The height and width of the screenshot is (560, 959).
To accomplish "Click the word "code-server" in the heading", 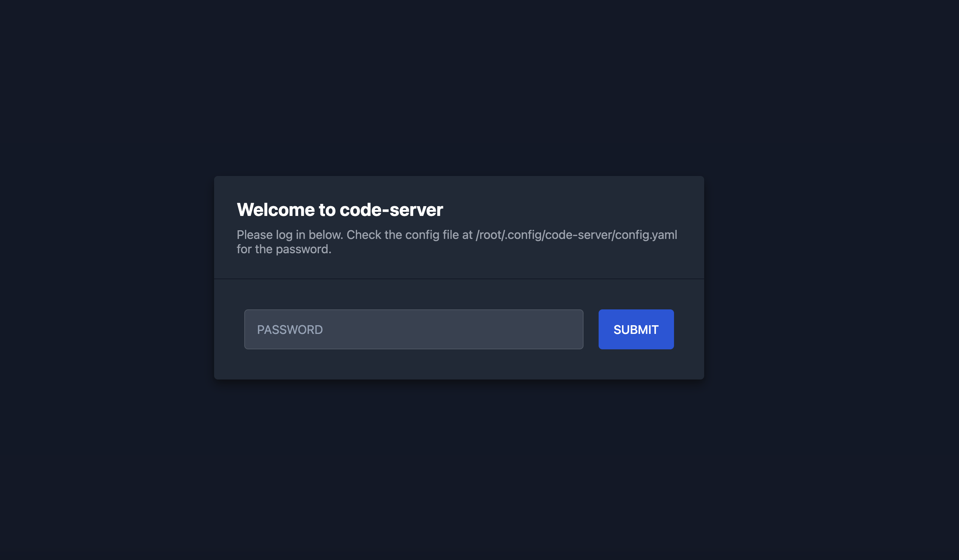I will pos(391,210).
